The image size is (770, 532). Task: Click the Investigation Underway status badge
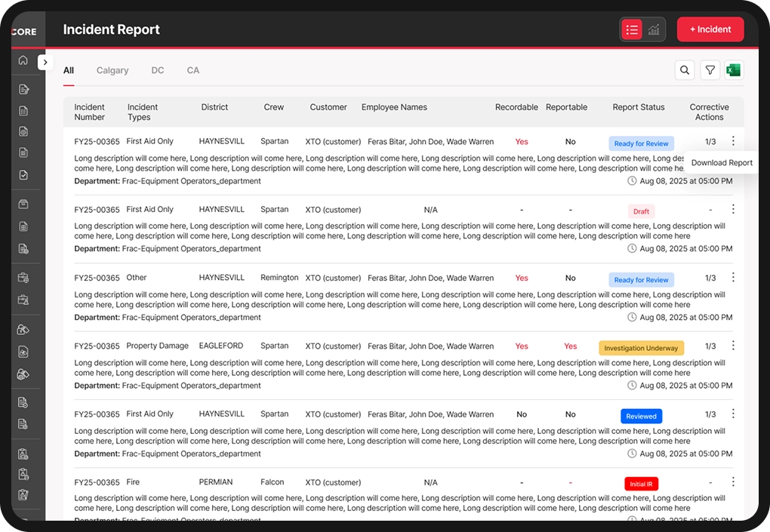[x=641, y=348]
